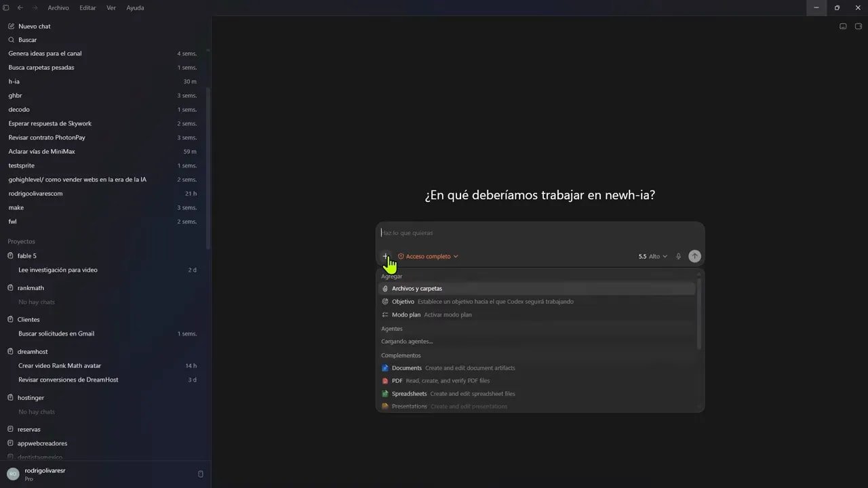Open the fwl chat

[x=103, y=222]
